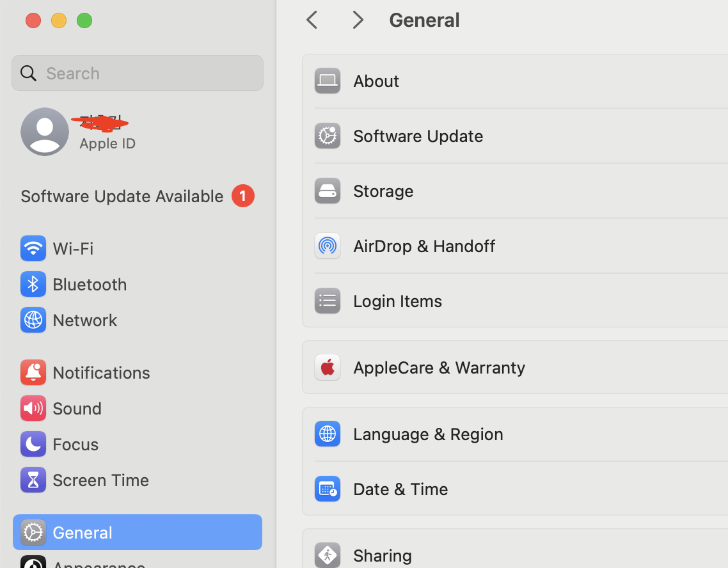Open the About section icon
The height and width of the screenshot is (568, 728).
[327, 81]
